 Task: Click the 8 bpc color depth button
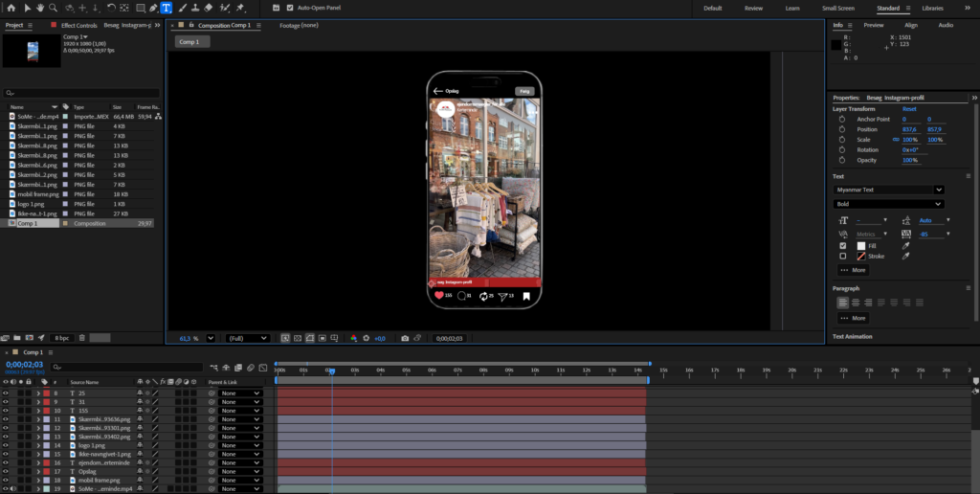pyautogui.click(x=62, y=338)
